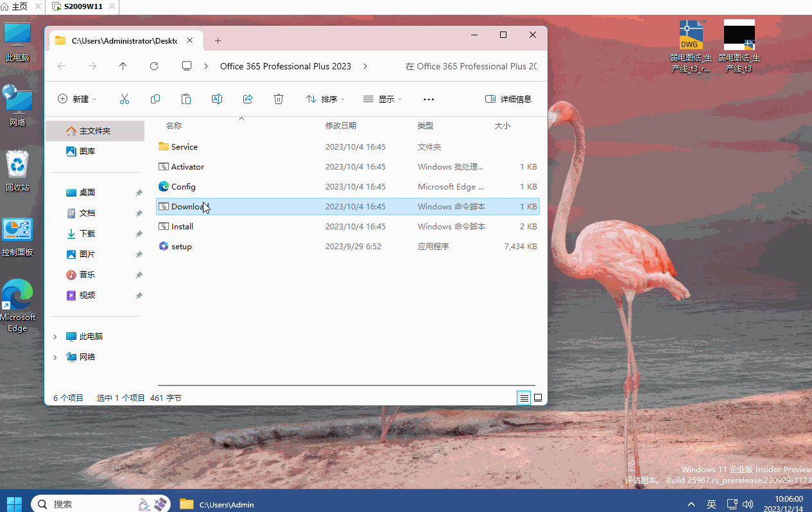Go up one folder level

[123, 66]
